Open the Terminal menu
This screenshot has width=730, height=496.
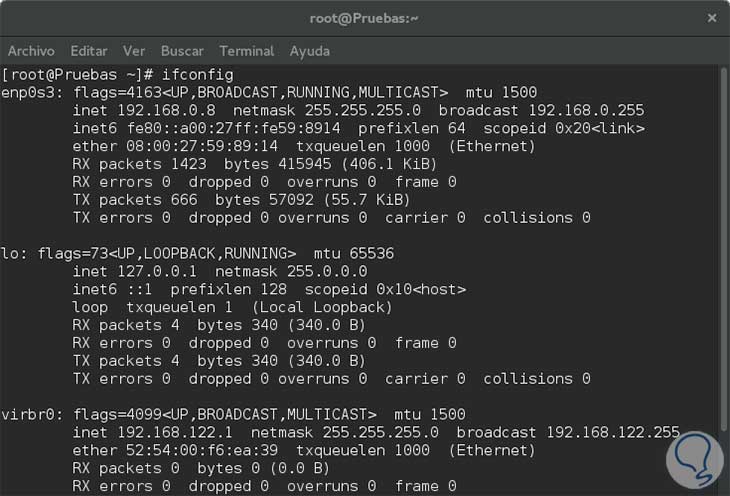(247, 51)
